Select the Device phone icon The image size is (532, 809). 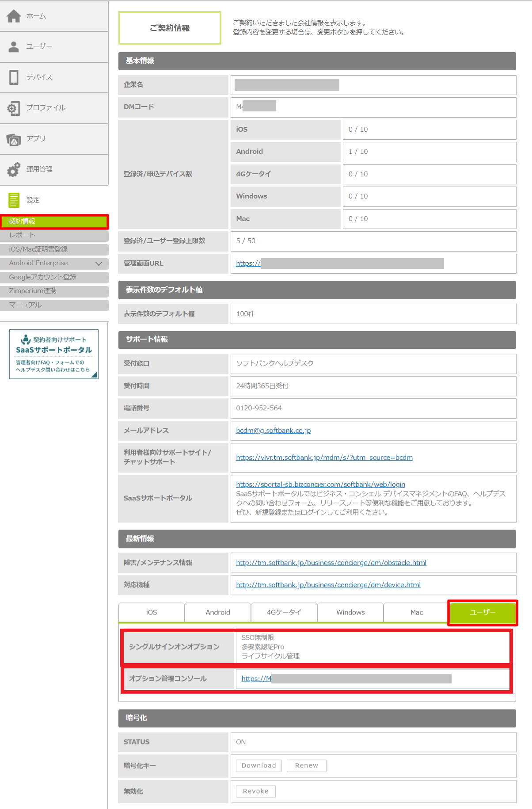pyautogui.click(x=14, y=77)
